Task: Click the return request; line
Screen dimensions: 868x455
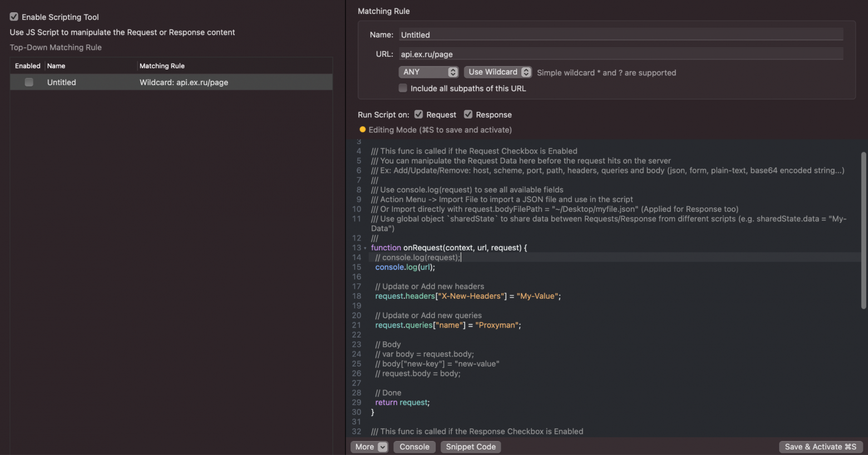Action: click(402, 402)
